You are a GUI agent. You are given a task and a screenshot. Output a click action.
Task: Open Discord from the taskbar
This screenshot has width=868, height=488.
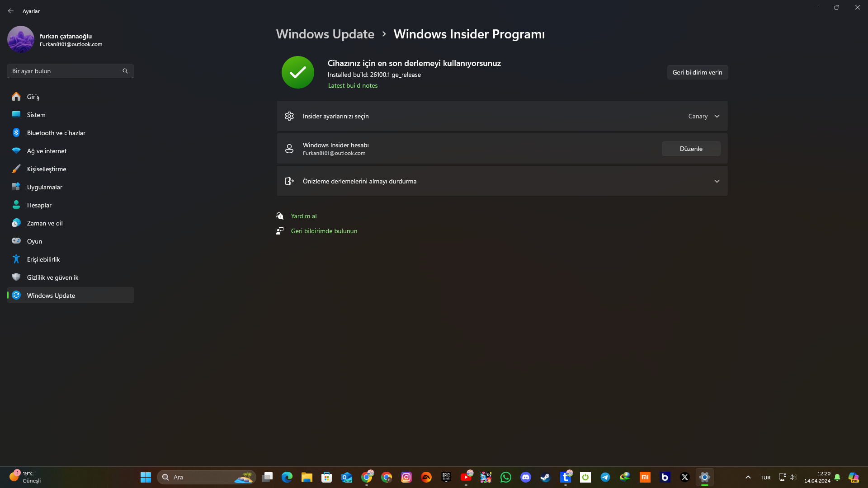[525, 477]
